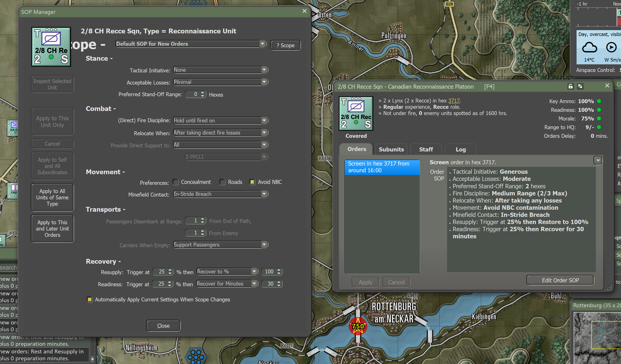Close the SOP Manager window
This screenshot has width=621, height=364.
coord(304,11)
